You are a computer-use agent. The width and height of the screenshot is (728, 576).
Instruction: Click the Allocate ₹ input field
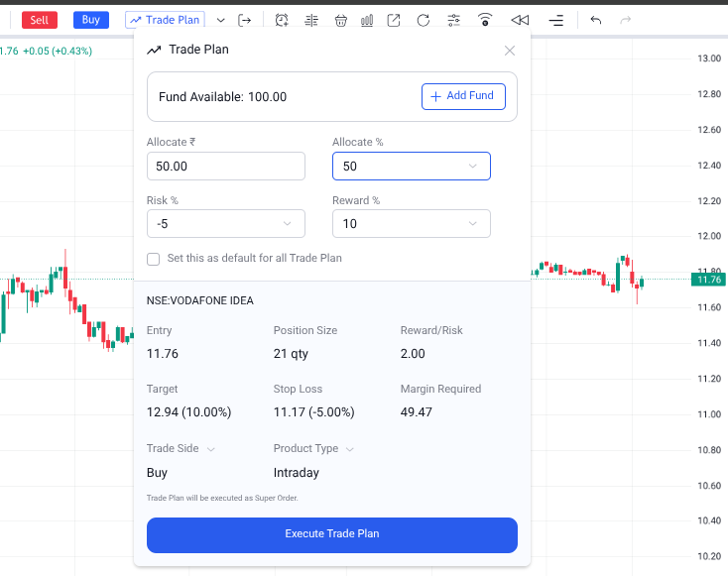pyautogui.click(x=225, y=167)
